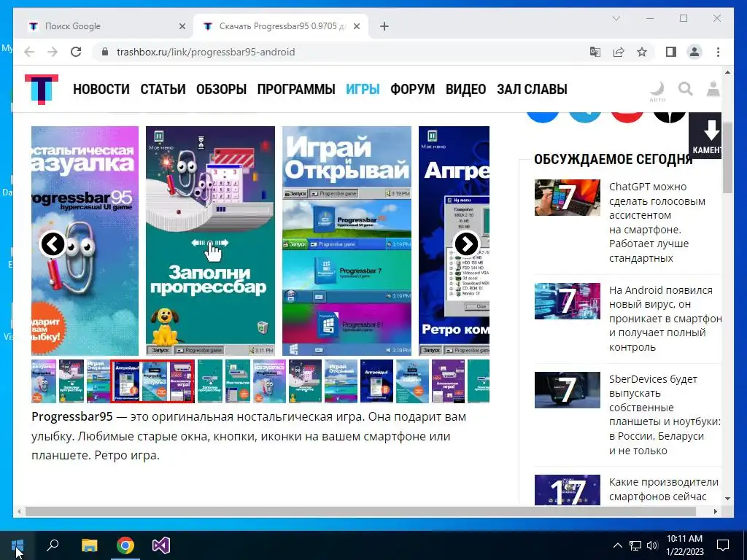Screen dimensions: 747x560
Task: Go to ОБЗОРЫ in site navigation
Action: tap(221, 89)
